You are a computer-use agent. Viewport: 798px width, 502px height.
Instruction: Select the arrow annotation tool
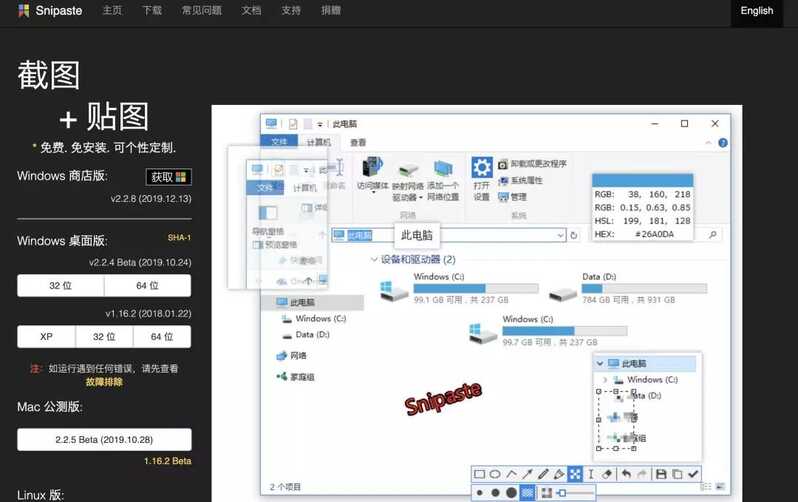click(x=527, y=475)
